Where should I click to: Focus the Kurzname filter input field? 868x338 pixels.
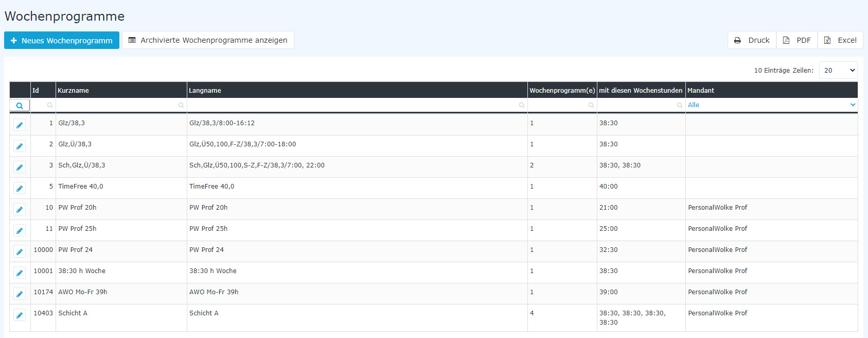tap(121, 105)
